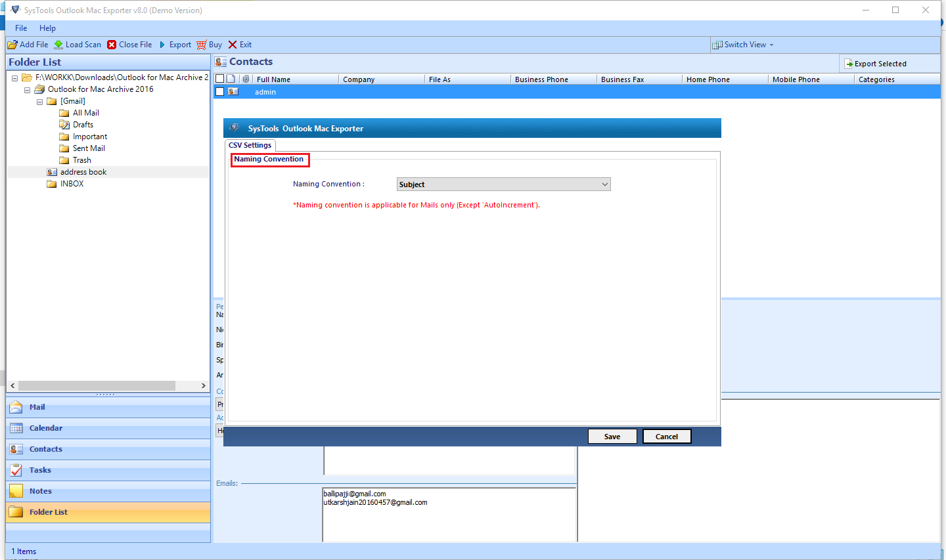Collapse the [Gmail] tree node

click(x=39, y=102)
